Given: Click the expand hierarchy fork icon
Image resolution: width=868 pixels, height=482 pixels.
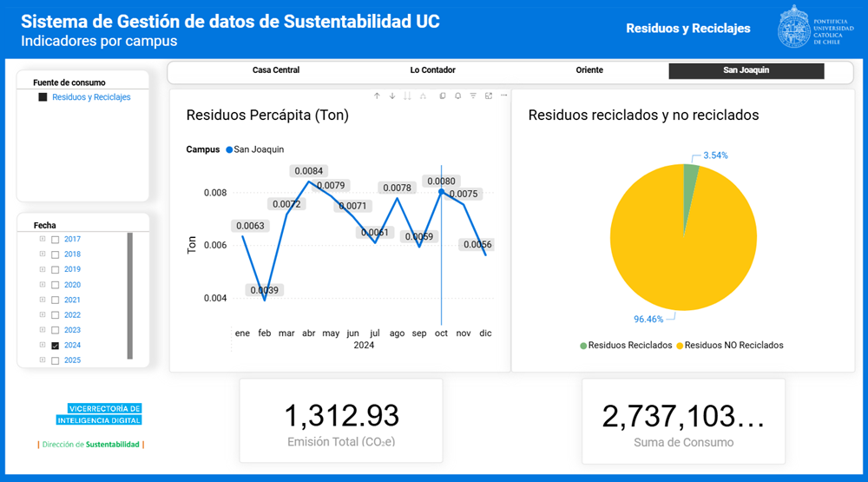Looking at the screenshot, I should click(423, 96).
